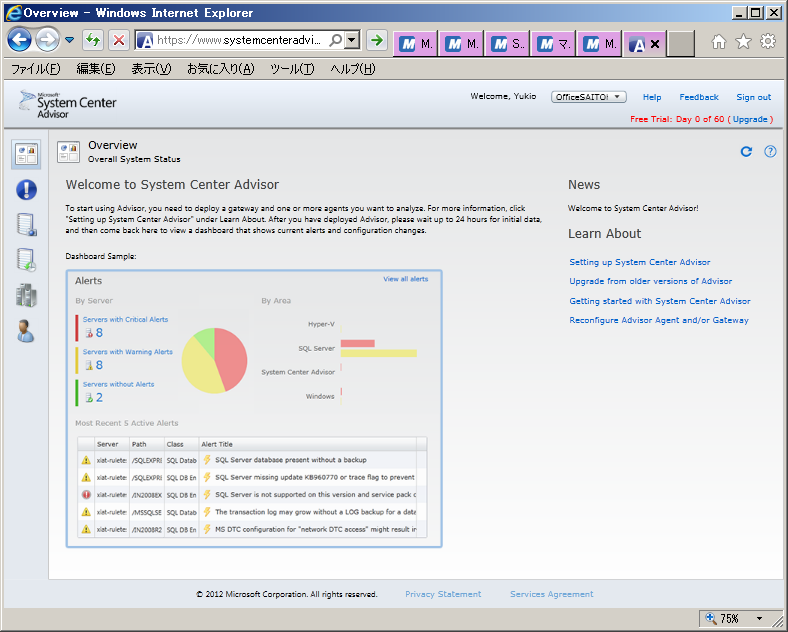This screenshot has width=788, height=632.
Task: Click the browser Back arrow button
Action: pyautogui.click(x=19, y=41)
